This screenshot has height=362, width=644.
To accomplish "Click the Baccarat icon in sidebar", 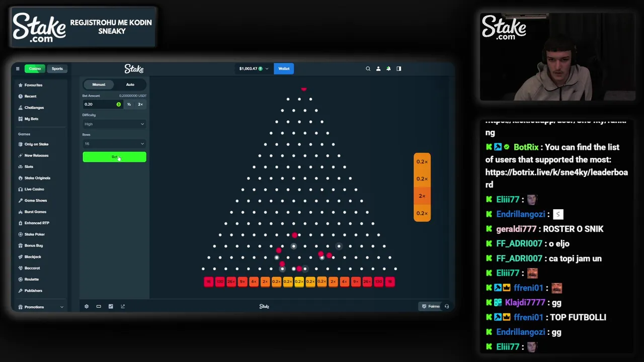I will [20, 268].
